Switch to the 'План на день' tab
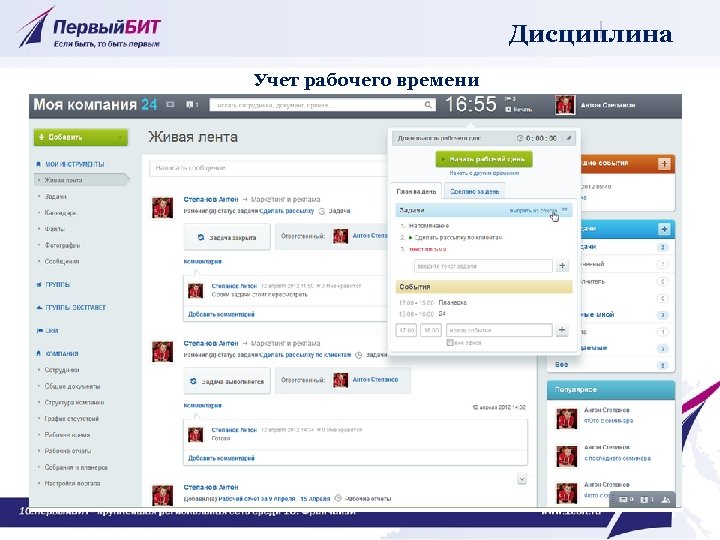The image size is (720, 540). [416, 191]
